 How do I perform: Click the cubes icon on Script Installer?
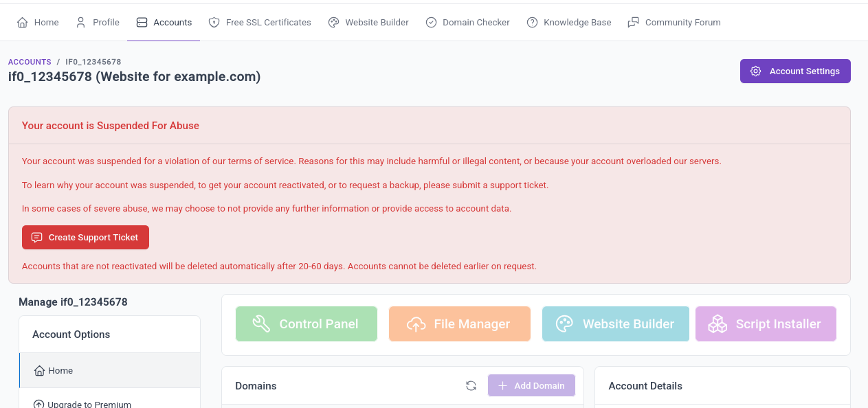(717, 324)
